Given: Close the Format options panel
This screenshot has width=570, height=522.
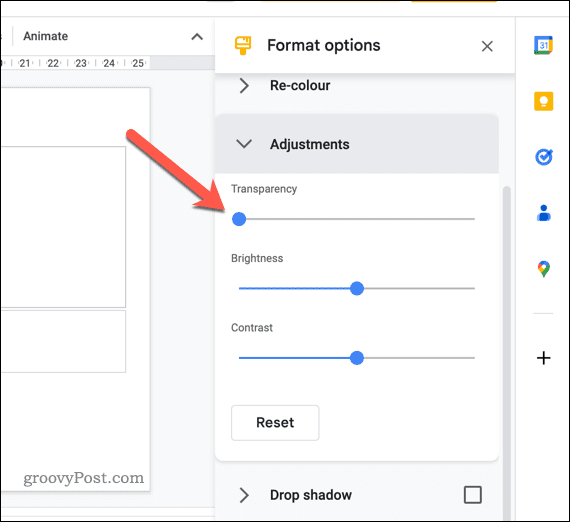Looking at the screenshot, I should (x=487, y=46).
